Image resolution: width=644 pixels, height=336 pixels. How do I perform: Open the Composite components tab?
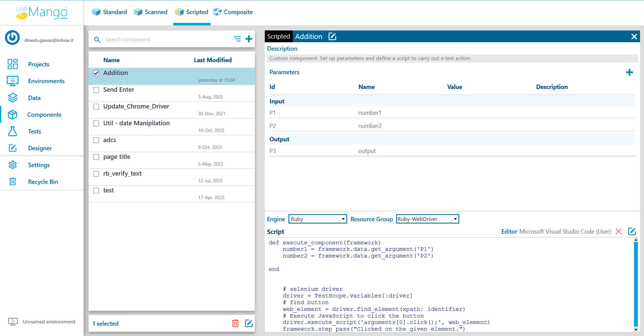pos(233,12)
